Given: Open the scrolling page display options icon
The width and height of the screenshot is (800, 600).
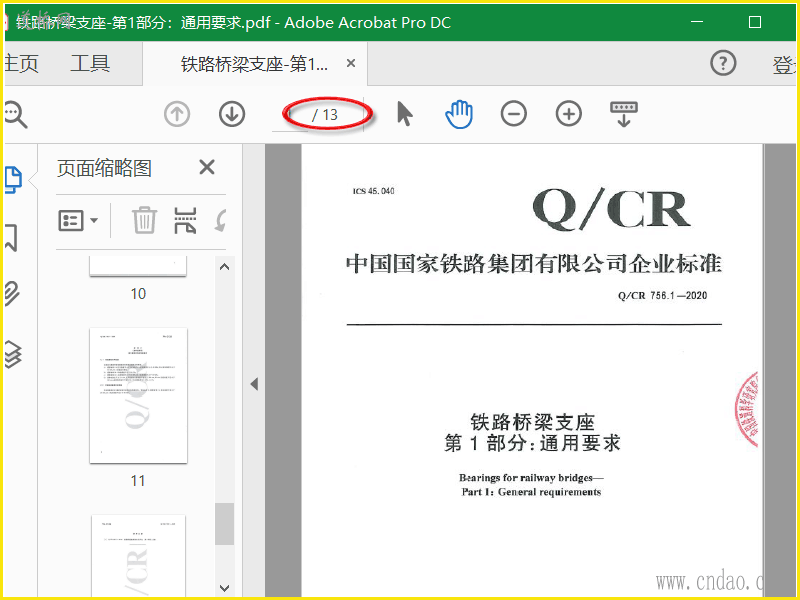Looking at the screenshot, I should (x=624, y=114).
